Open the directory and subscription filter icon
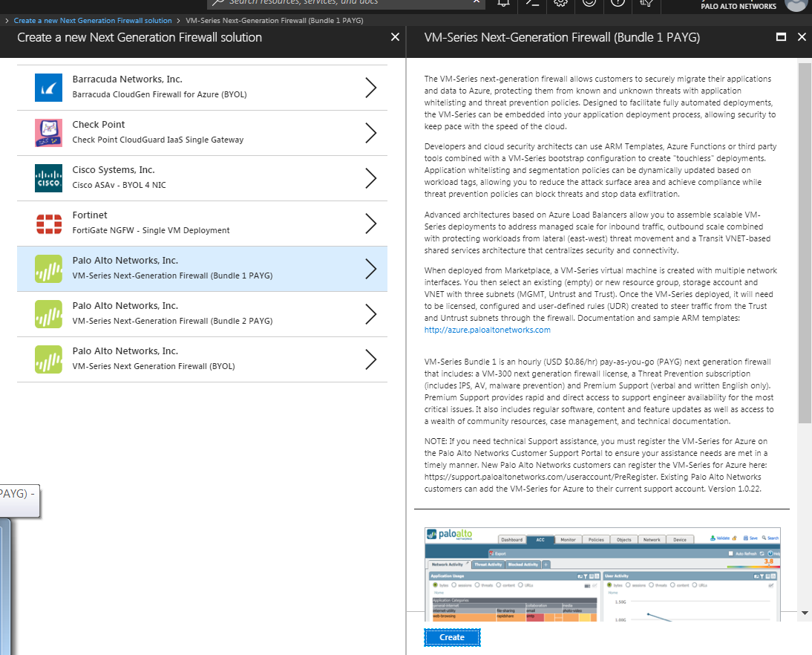 coord(646,2)
